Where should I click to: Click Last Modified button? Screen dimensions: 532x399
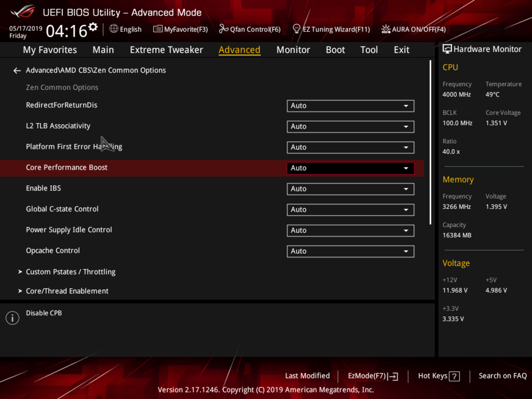coord(308,376)
